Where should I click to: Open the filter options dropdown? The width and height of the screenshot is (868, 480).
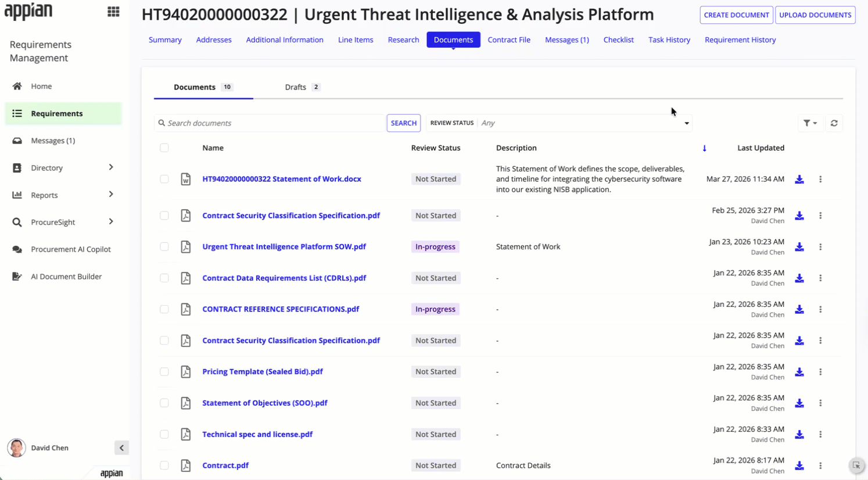pos(810,123)
